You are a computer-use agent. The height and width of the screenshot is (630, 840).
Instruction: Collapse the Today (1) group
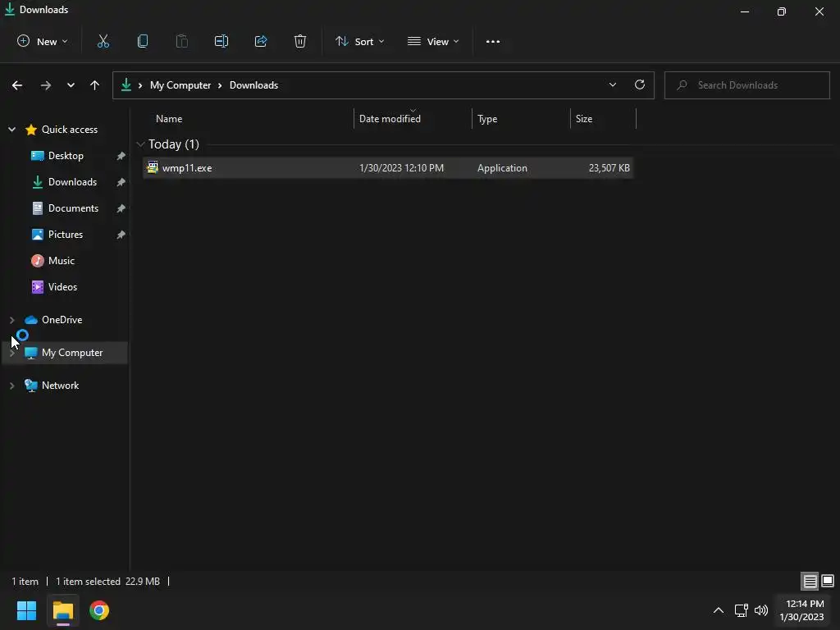[140, 144]
